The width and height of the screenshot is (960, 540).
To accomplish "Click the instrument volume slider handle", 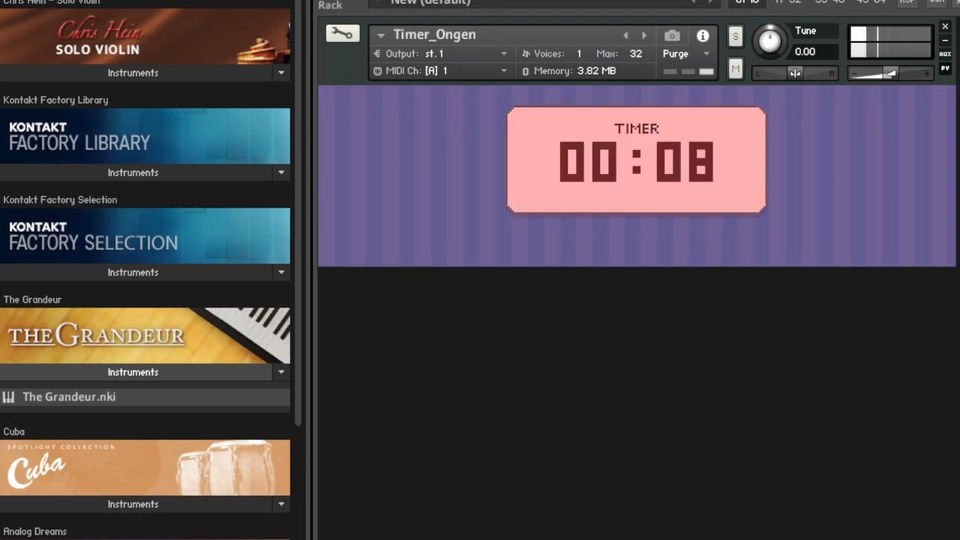I will 891,73.
